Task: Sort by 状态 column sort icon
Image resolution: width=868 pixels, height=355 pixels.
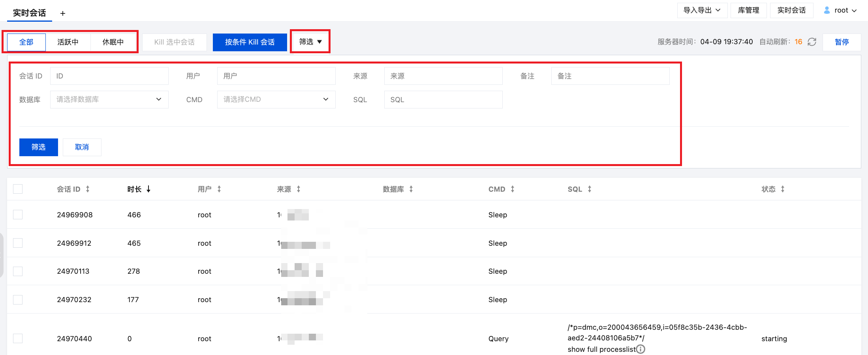Action: 783,189
